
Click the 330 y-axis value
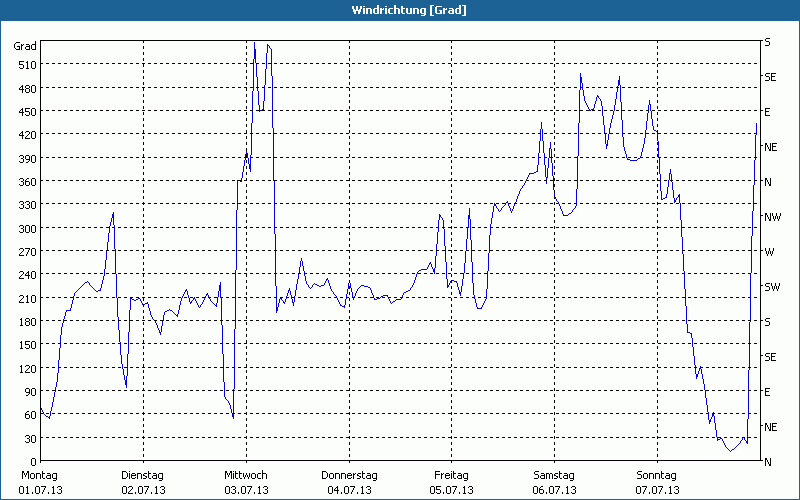pos(28,205)
